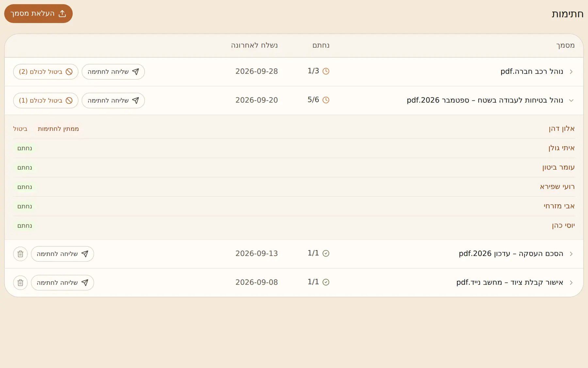Click the clock icon next to 5/6

[x=326, y=100]
